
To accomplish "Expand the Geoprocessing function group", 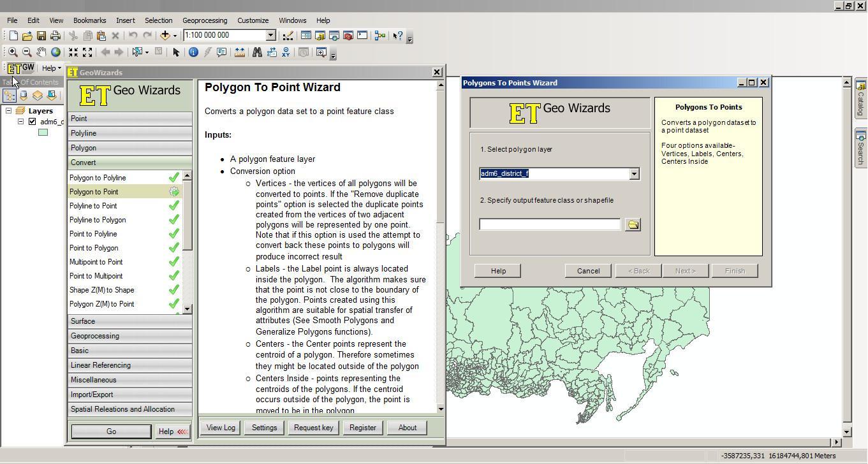I will [x=130, y=336].
